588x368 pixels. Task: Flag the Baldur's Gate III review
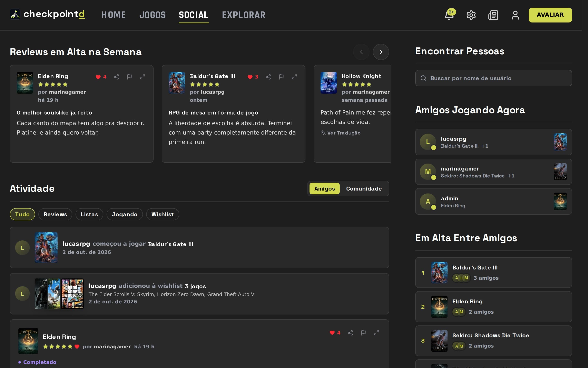(x=281, y=77)
